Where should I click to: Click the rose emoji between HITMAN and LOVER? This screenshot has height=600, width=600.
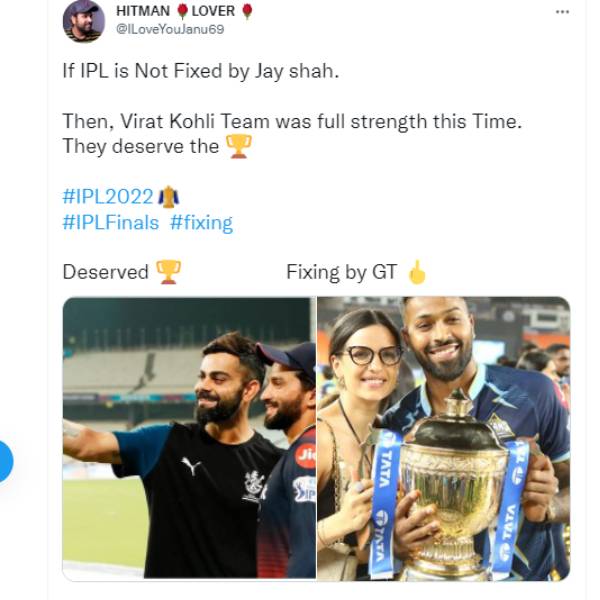(183, 11)
